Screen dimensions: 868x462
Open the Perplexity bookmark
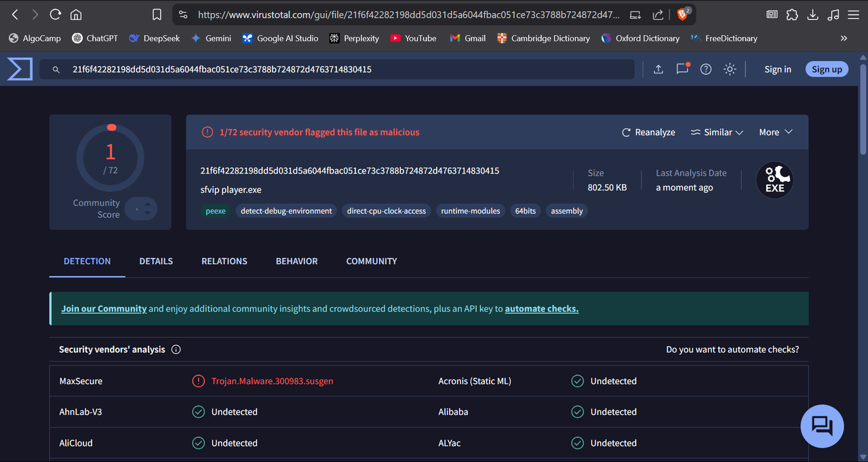[354, 39]
